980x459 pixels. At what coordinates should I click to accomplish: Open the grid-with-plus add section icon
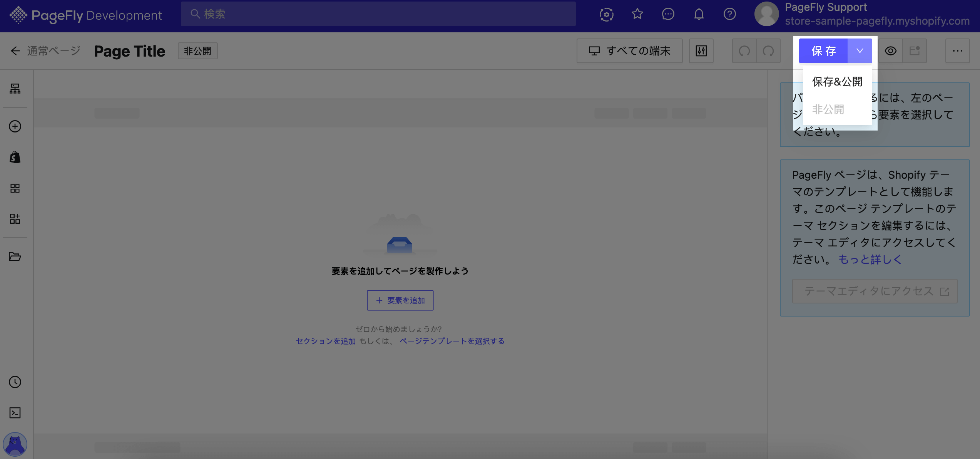point(15,219)
